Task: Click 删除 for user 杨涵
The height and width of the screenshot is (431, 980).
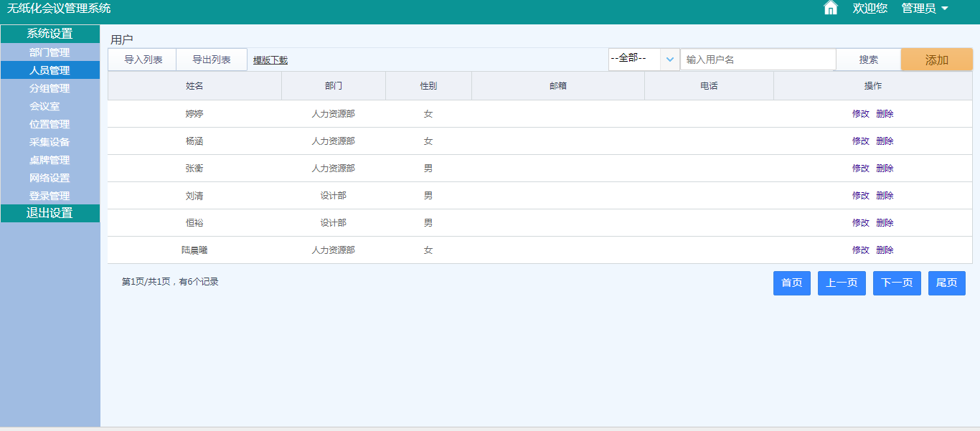Action: click(x=885, y=141)
